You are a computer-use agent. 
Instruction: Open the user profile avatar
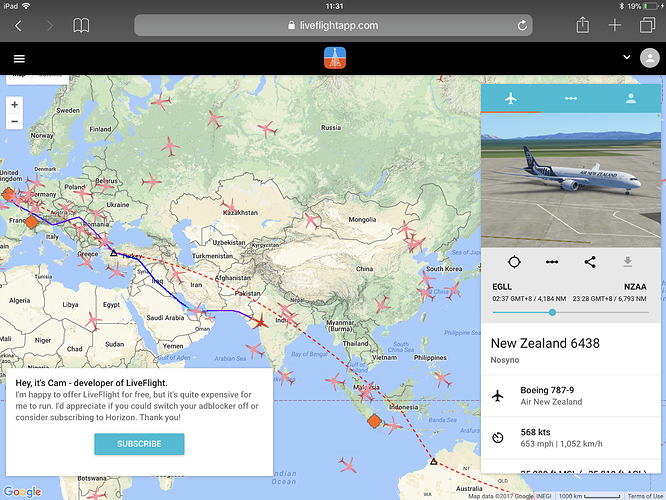pyautogui.click(x=649, y=58)
